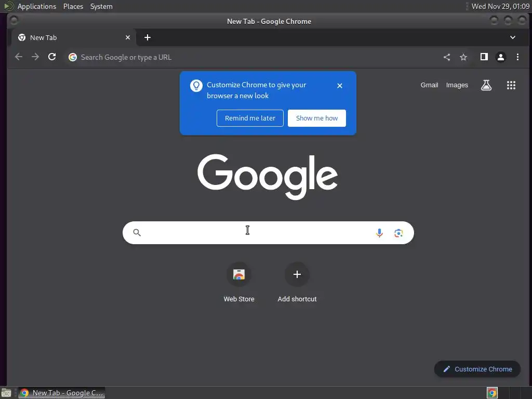This screenshot has width=532, height=399.
Task: Search by image with Google Lens
Action: [x=398, y=233]
